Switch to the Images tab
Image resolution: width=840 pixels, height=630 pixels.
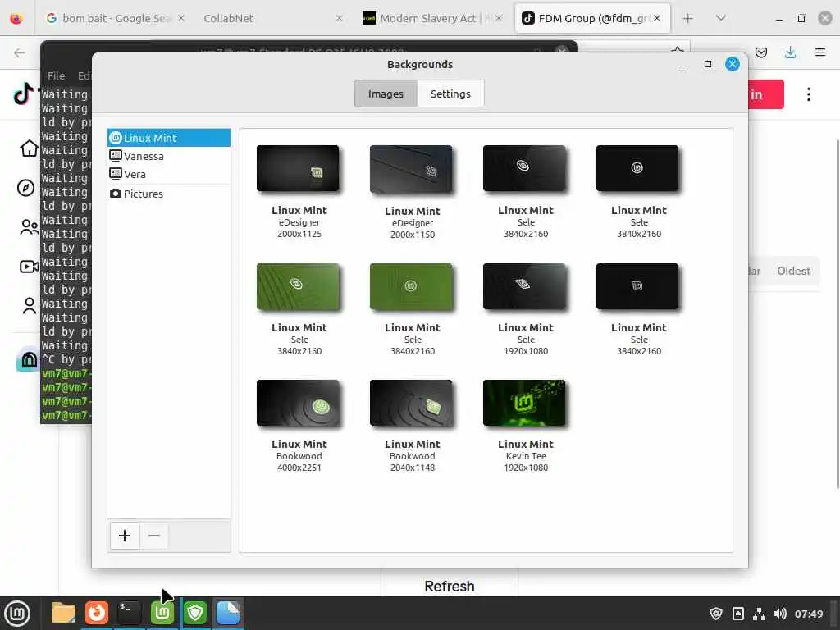(386, 94)
